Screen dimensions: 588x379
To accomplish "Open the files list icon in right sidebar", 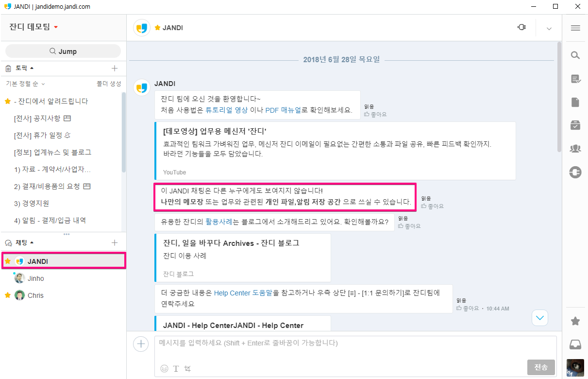I will click(575, 102).
